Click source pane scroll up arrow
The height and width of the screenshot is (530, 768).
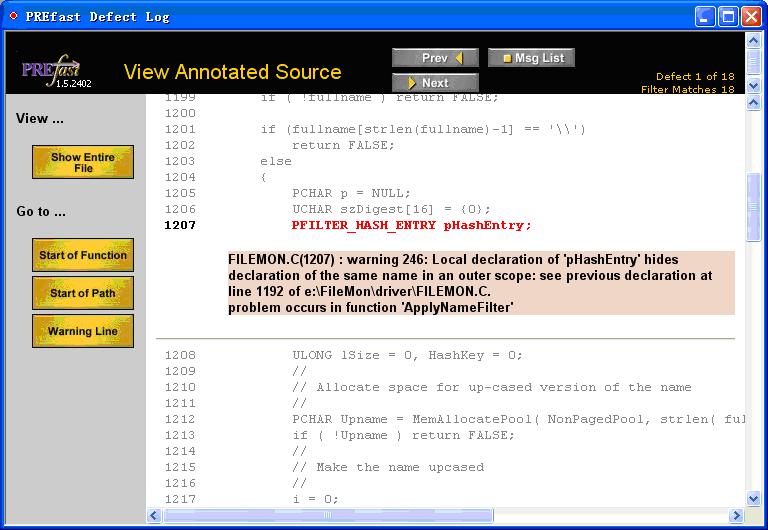753,102
